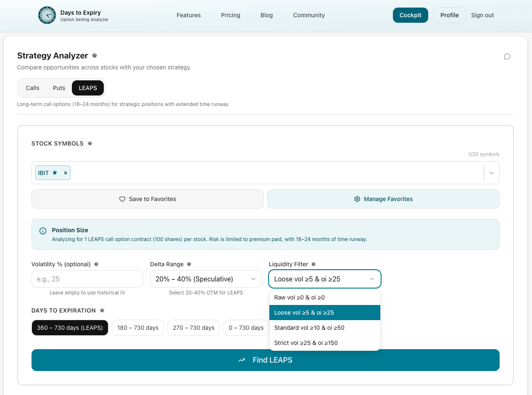
Task: Click the info icon in Position Size notice
Action: click(x=42, y=231)
